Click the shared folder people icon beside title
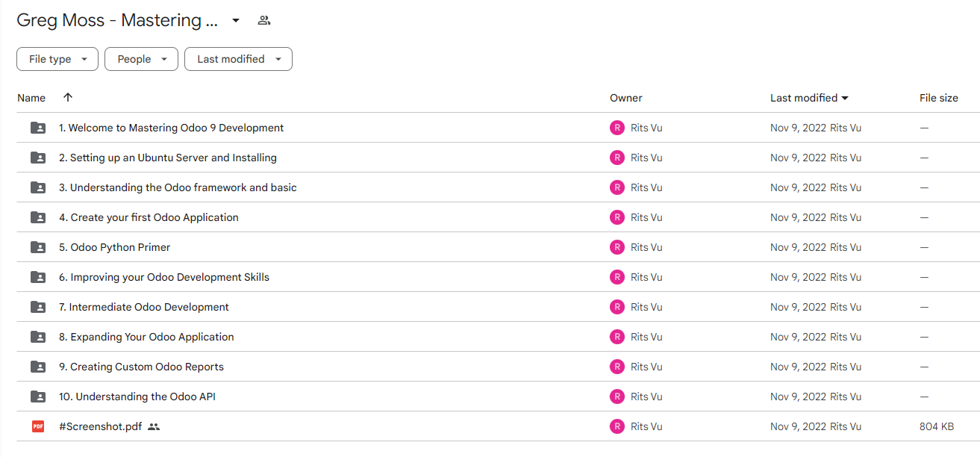Image resolution: width=980 pixels, height=457 pixels. pos(264,20)
